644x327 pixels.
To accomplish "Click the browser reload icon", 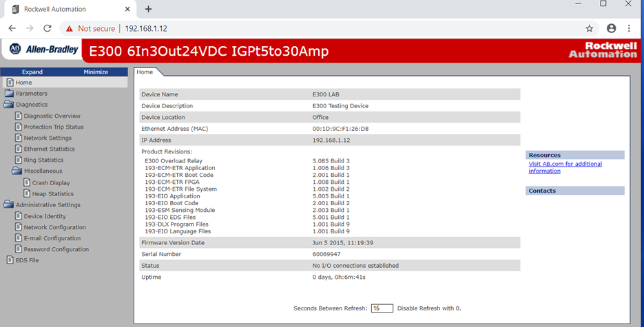I will [x=48, y=28].
